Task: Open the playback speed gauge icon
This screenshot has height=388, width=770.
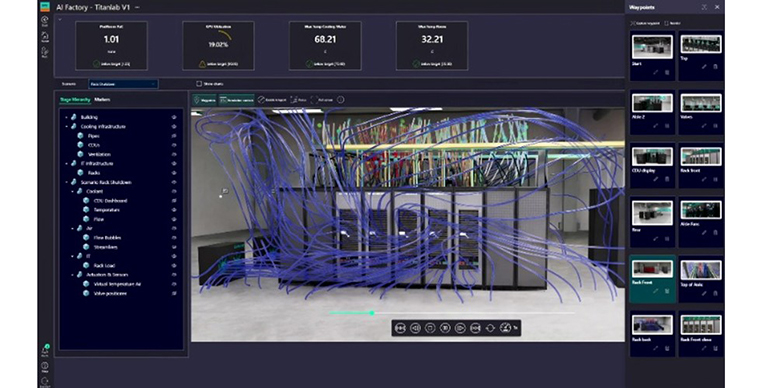Action: coord(506,328)
